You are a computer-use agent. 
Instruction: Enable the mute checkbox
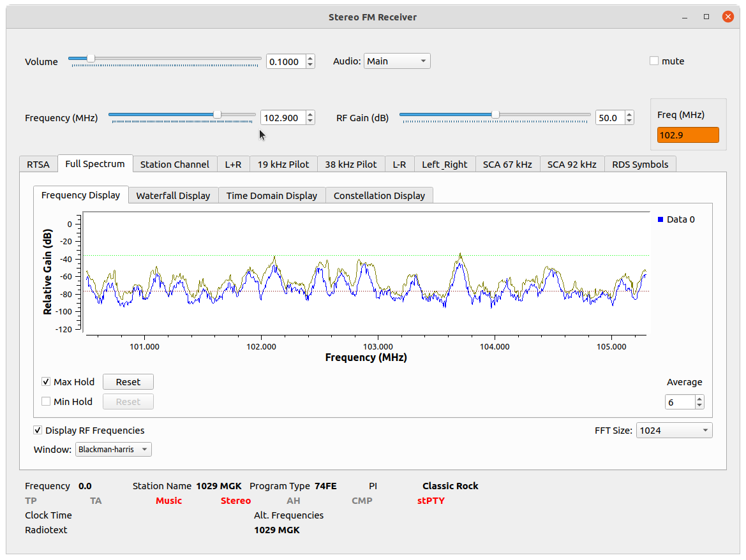point(654,61)
